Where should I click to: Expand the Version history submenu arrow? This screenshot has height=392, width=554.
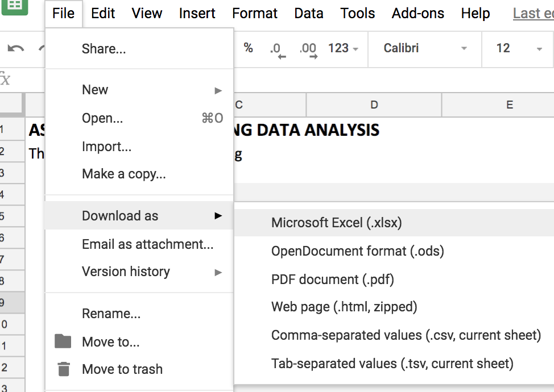pos(218,272)
